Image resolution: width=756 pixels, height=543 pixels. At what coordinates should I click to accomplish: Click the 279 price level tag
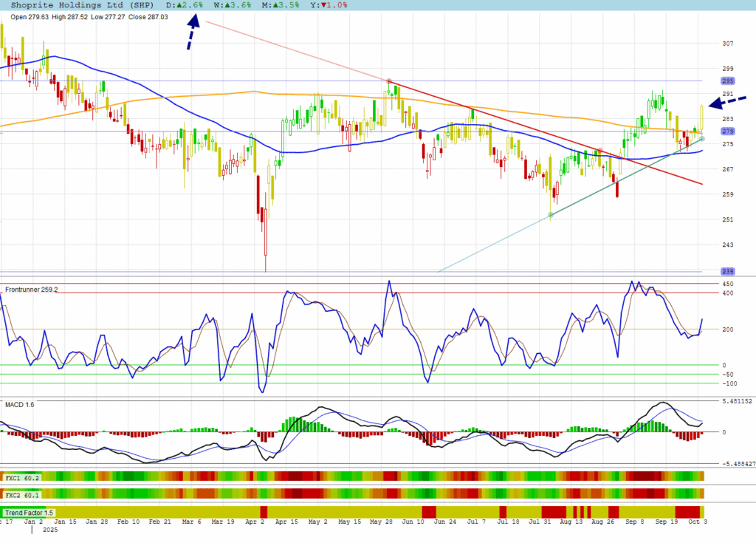pos(727,132)
